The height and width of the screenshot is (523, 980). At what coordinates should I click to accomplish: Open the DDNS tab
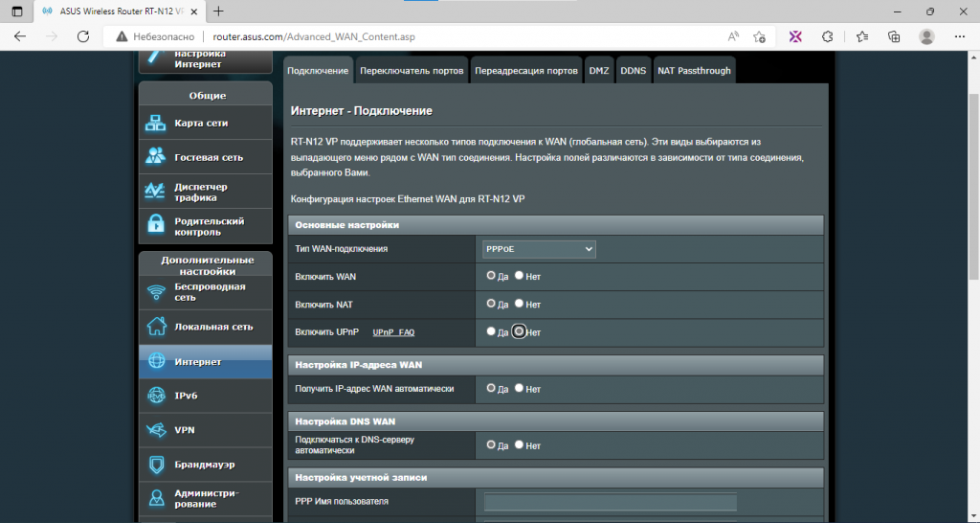(634, 71)
